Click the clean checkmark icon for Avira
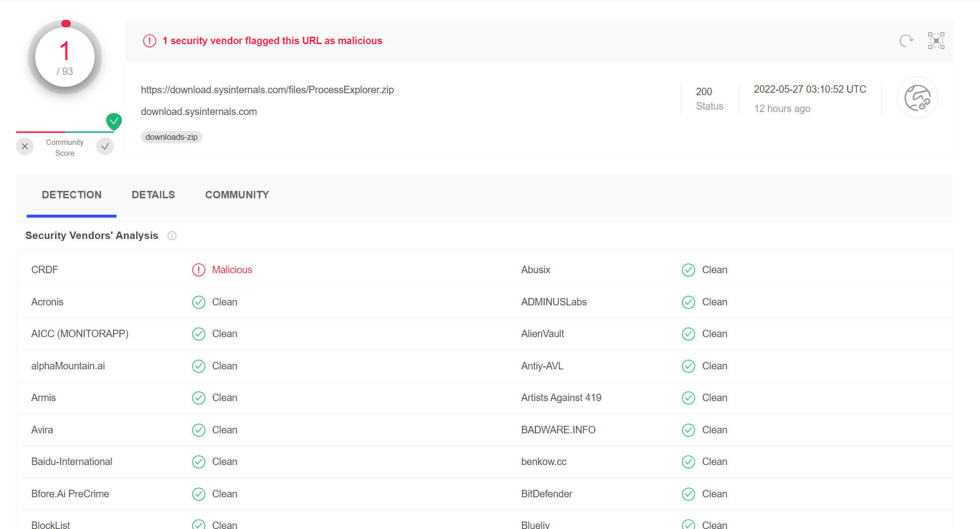Image resolution: width=980 pixels, height=529 pixels. pyautogui.click(x=199, y=430)
